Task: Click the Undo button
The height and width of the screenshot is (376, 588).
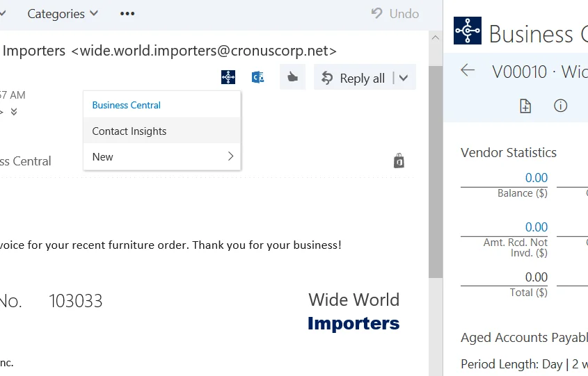Action: tap(395, 14)
